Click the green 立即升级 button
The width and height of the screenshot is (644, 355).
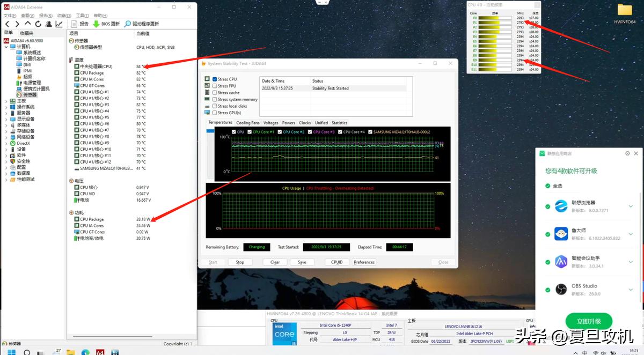point(589,321)
